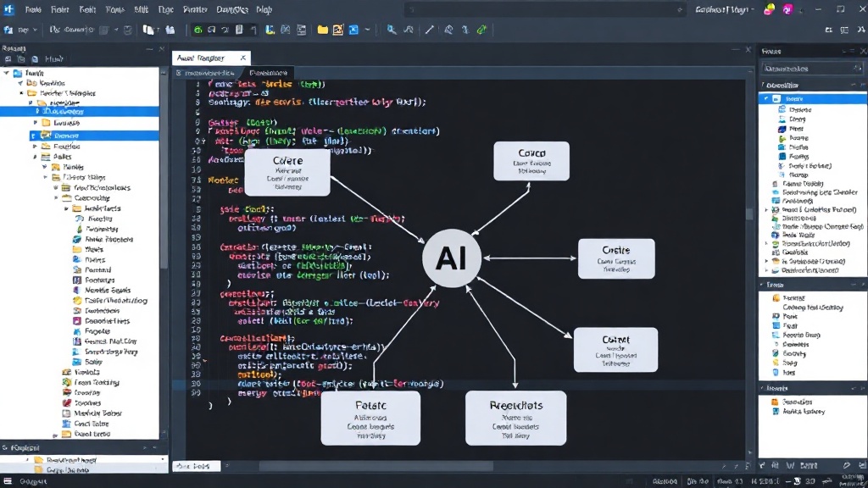Click first toolbar icon at far left of toolbar
Image resolution: width=868 pixels, height=488 pixels.
click(x=8, y=30)
